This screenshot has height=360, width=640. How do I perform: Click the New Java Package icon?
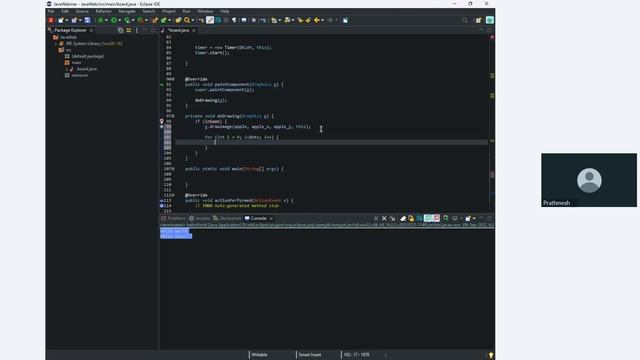click(x=155, y=20)
